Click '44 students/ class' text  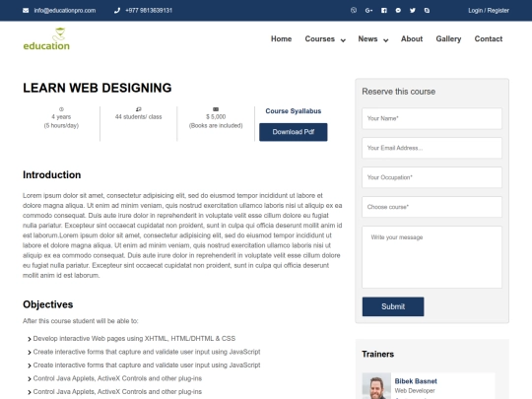139,117
